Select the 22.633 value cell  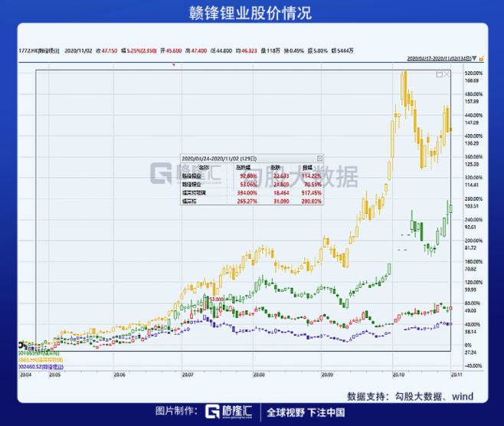coord(281,176)
